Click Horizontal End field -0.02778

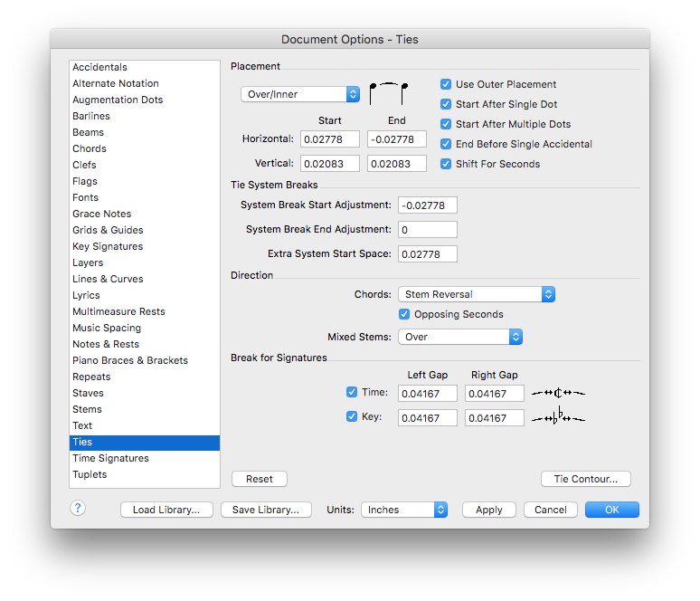click(397, 139)
